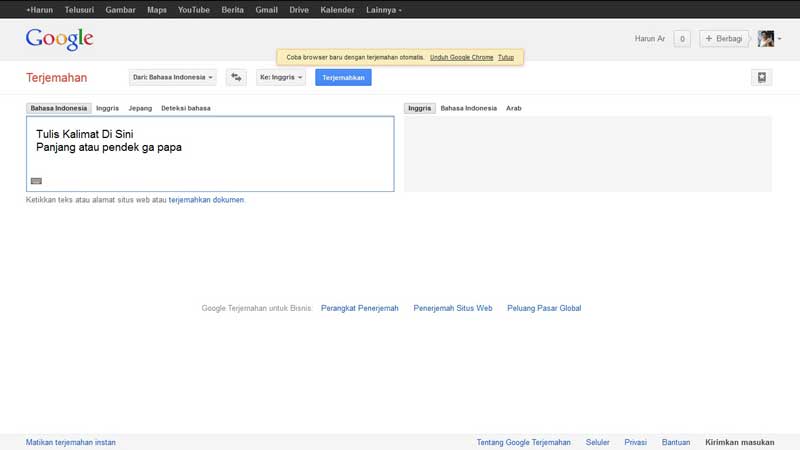The image size is (800, 450).
Task: Open the Dari: Bahasa Indonesia dropdown
Action: point(172,78)
